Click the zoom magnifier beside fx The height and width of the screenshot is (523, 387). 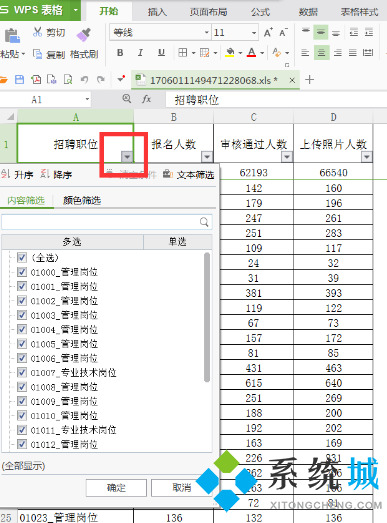tap(127, 99)
